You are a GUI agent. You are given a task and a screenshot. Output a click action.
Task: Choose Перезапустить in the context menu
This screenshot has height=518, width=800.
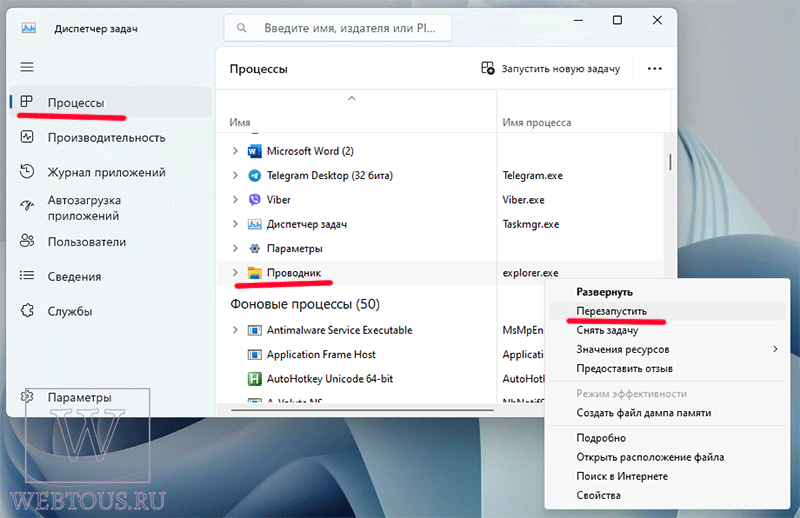(667, 311)
